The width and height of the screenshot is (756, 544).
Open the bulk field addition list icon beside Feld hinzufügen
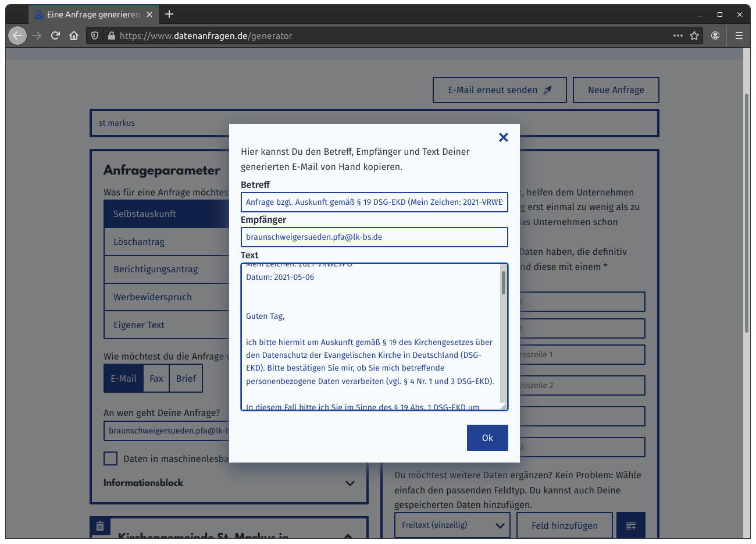pos(630,525)
